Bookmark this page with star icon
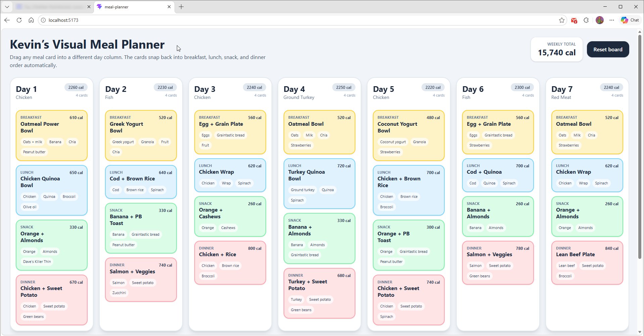Screen dimensions: 644x336 point(562,20)
